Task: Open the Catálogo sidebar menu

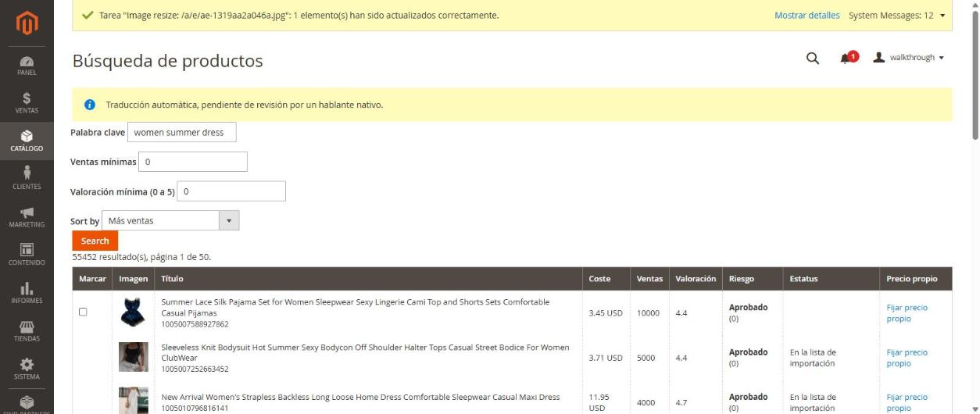Action: (27, 141)
